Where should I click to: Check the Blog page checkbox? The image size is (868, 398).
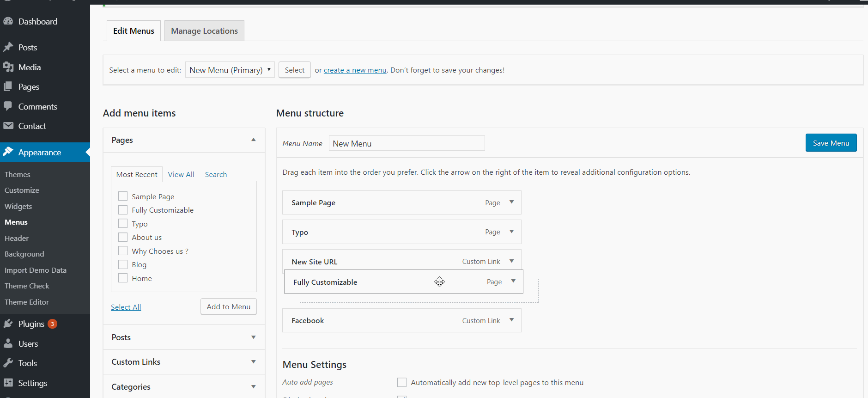pyautogui.click(x=123, y=264)
